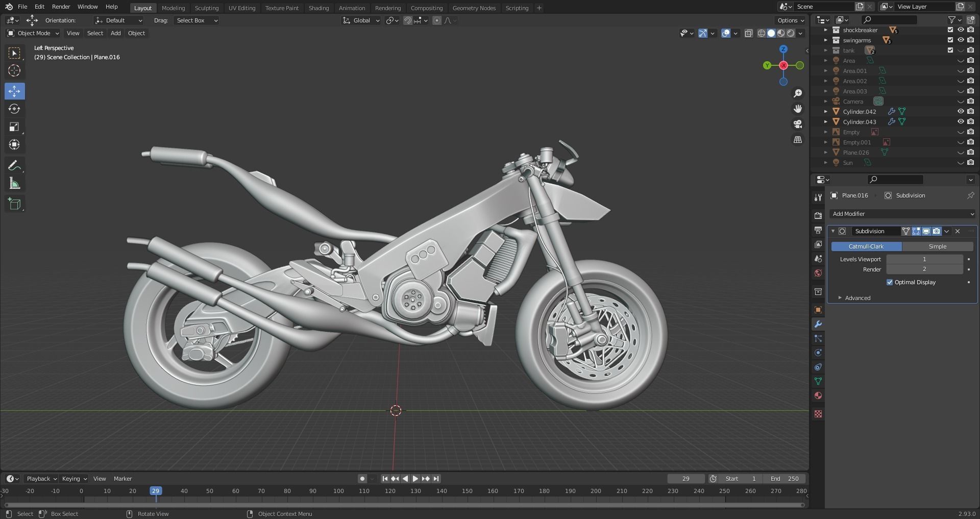Open the Orientation Default dropdown

(x=118, y=20)
